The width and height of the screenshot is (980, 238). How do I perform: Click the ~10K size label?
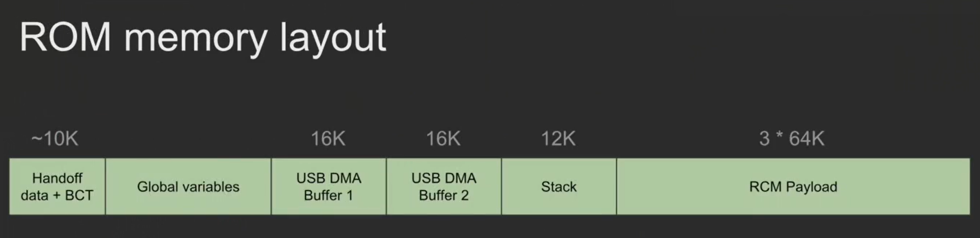pos(54,139)
